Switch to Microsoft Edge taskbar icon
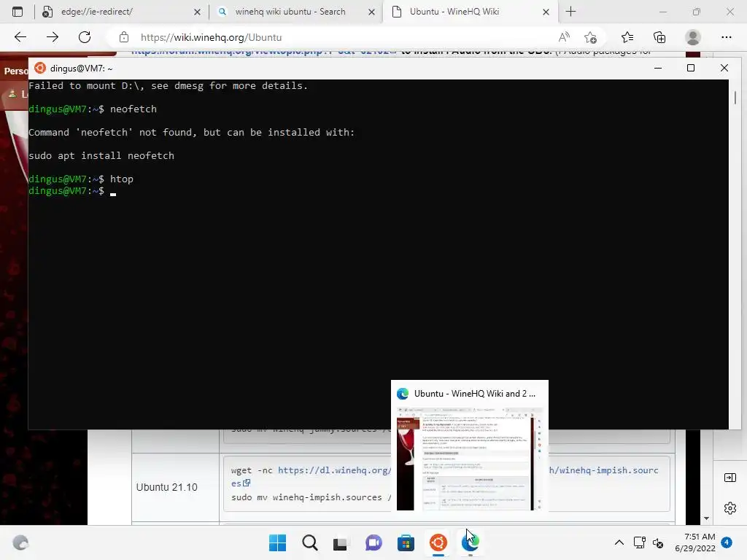This screenshot has height=560, width=747. (x=471, y=542)
